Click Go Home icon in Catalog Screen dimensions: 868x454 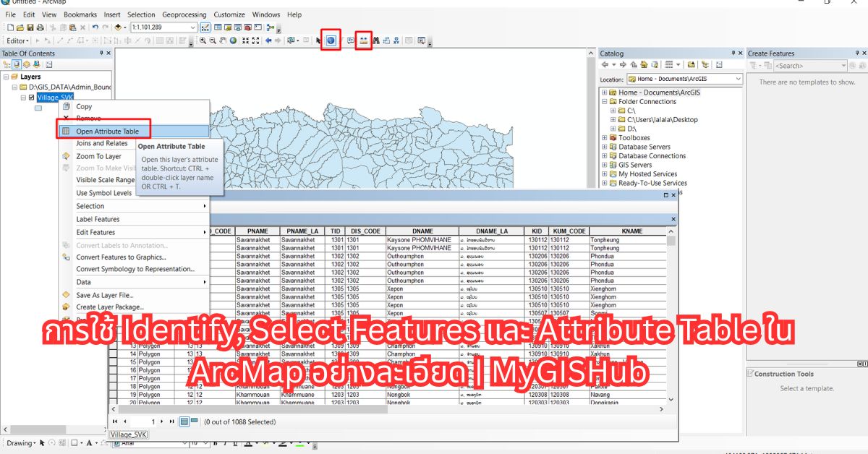644,65
